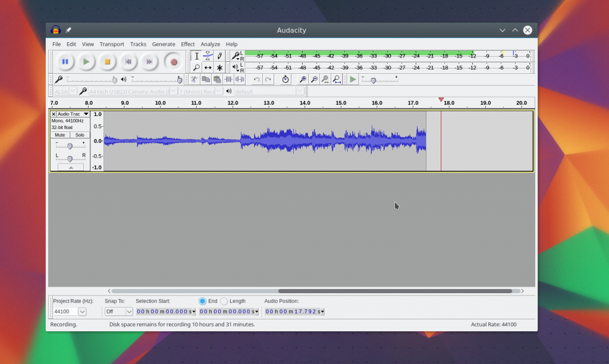
Task: Open the Project Rate dropdown
Action: tap(82, 312)
